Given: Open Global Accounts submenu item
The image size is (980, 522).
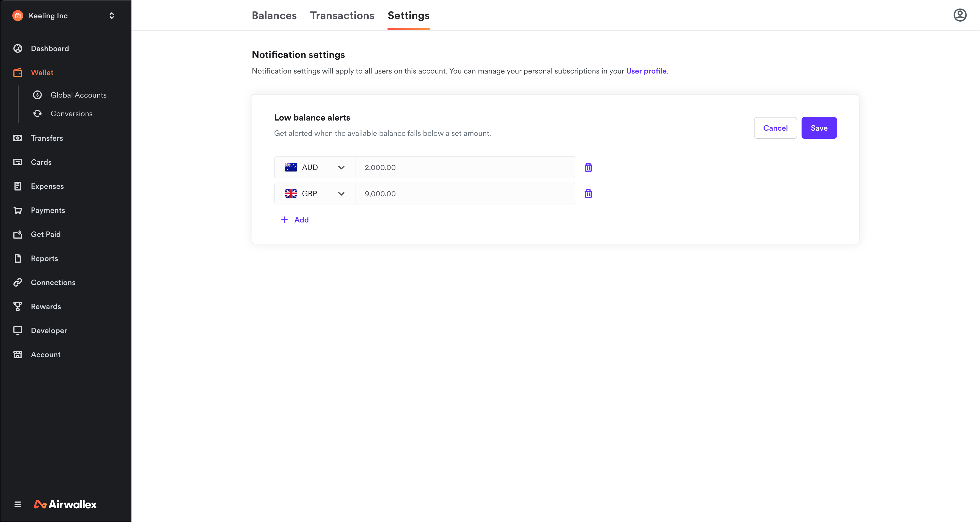Looking at the screenshot, I should pos(78,95).
